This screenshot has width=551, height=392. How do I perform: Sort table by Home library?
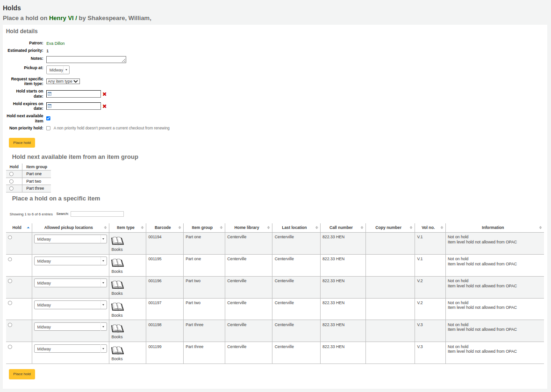(x=249, y=228)
